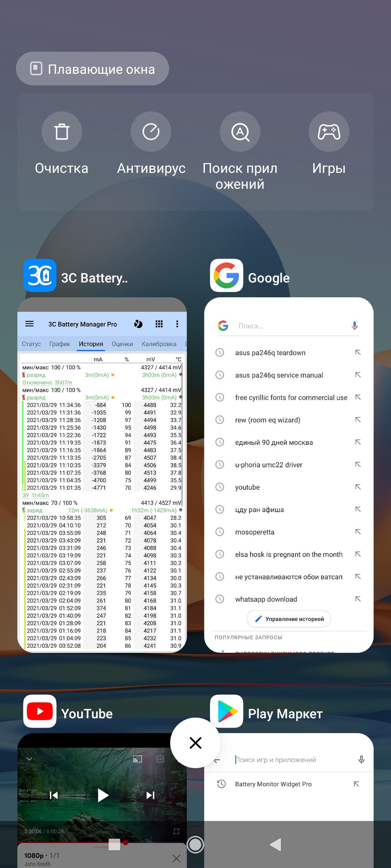The width and height of the screenshot is (391, 868).
Task: Select suggestion asus pa246q service manual
Action: 279,375
